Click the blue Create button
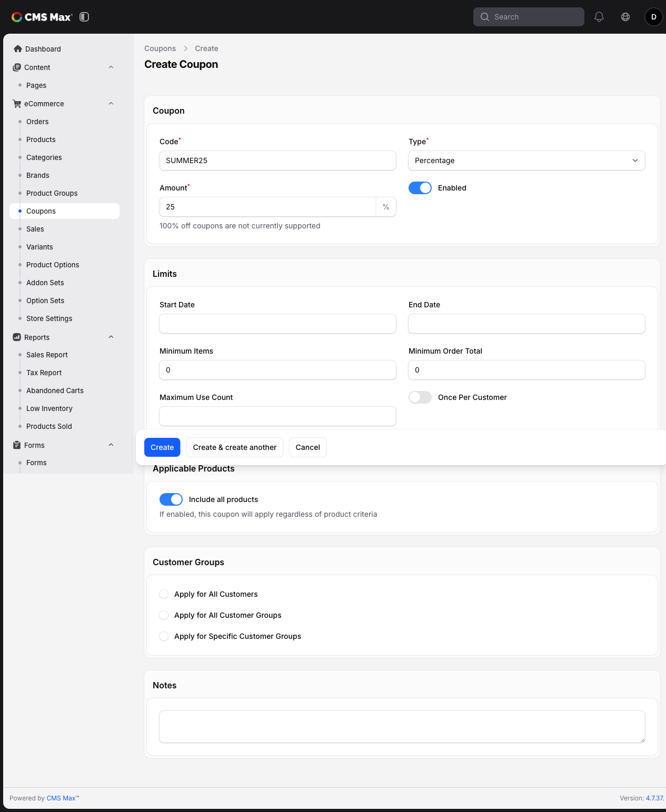Image resolution: width=666 pixels, height=812 pixels. coord(162,447)
